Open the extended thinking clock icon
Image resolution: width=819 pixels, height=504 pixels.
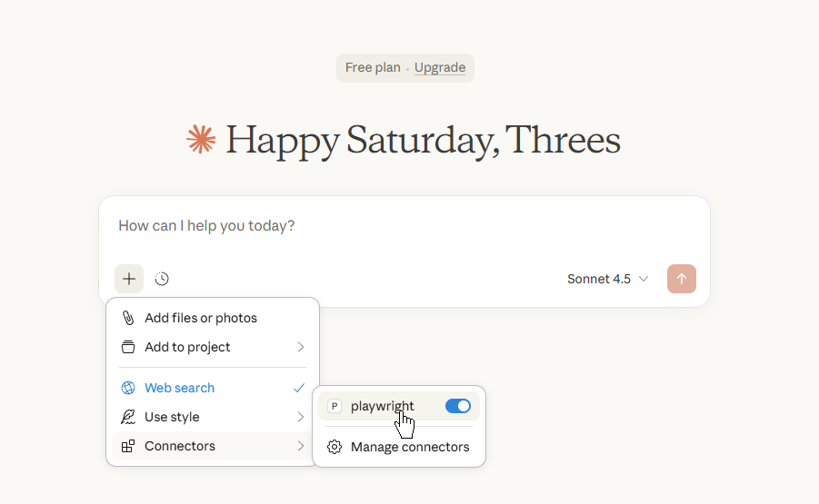click(162, 279)
